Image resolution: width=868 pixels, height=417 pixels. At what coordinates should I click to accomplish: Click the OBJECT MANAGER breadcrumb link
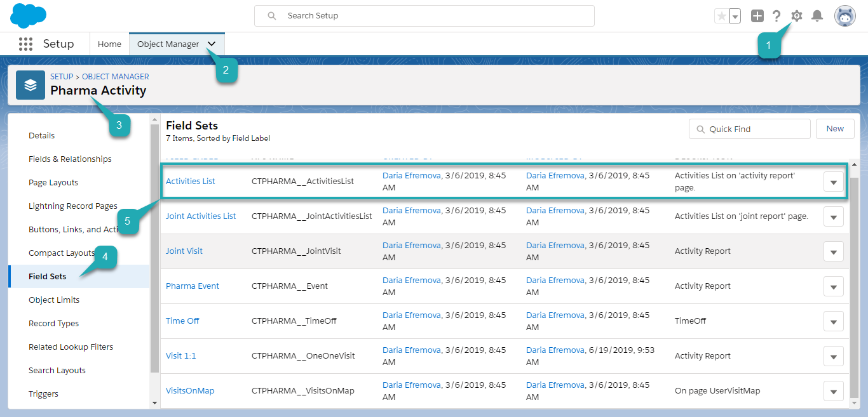pos(116,77)
